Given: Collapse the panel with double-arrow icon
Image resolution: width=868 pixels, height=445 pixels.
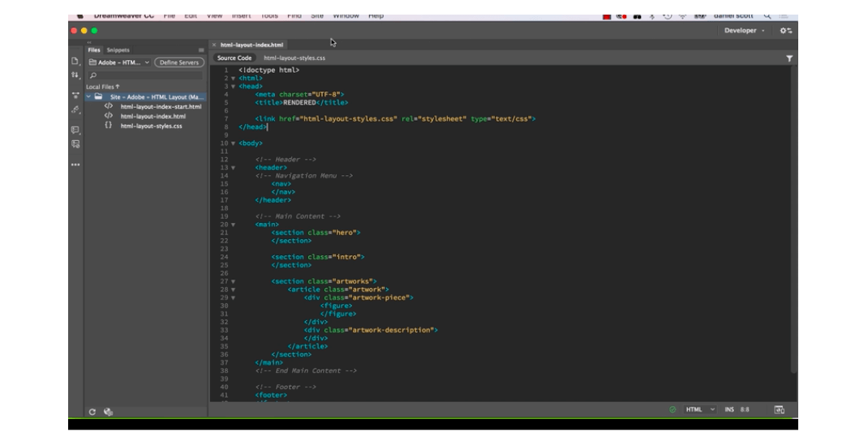Looking at the screenshot, I should coord(89,42).
